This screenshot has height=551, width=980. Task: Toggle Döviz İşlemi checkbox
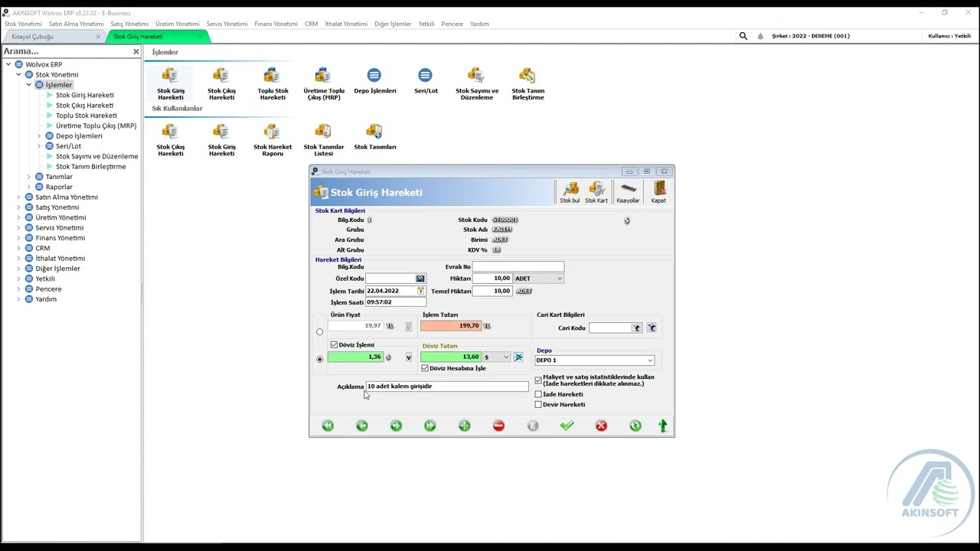334,345
